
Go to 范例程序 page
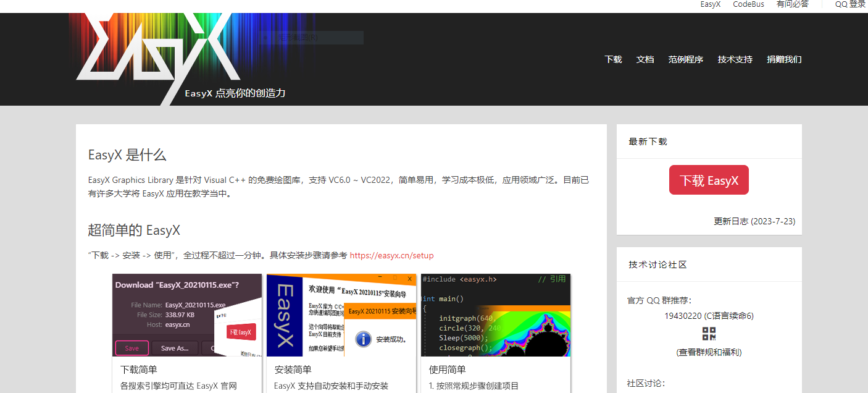coord(685,59)
